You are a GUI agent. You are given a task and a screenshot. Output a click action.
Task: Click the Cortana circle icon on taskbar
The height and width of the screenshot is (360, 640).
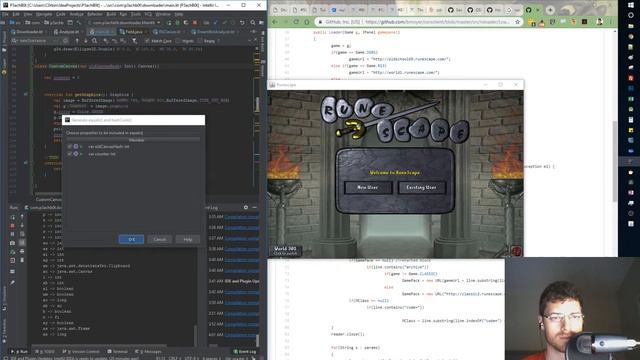[x=631, y=15]
